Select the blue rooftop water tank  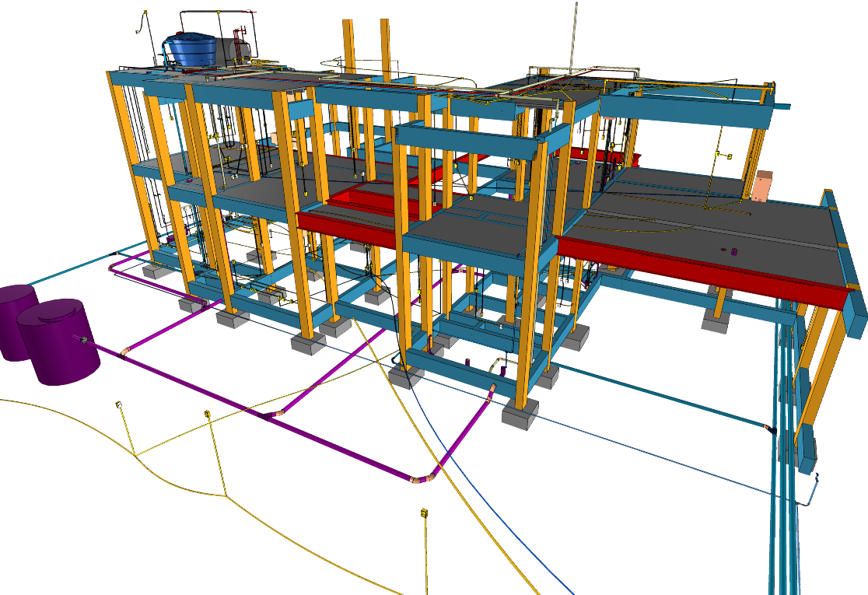[191, 49]
